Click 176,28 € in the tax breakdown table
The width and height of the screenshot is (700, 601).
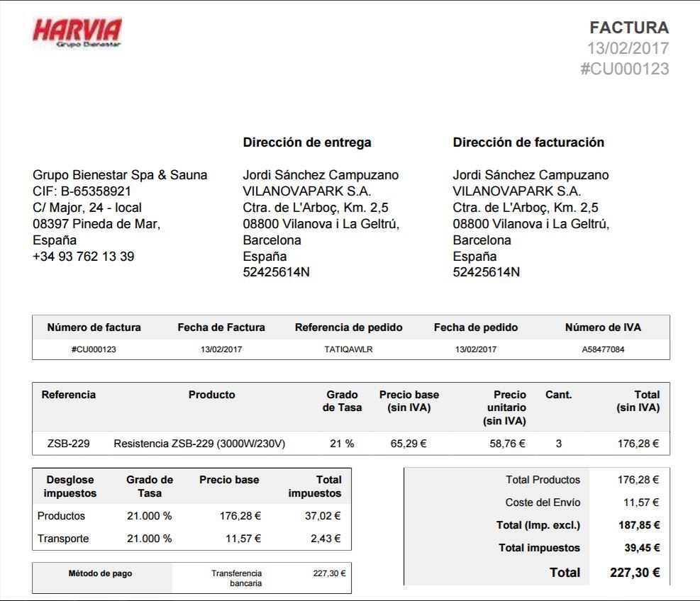(240, 516)
